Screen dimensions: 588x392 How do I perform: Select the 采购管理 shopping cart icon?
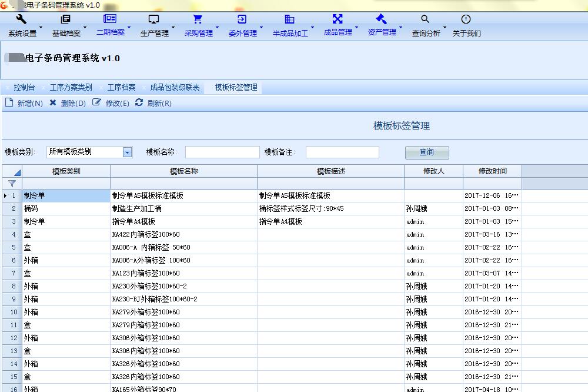[x=198, y=19]
